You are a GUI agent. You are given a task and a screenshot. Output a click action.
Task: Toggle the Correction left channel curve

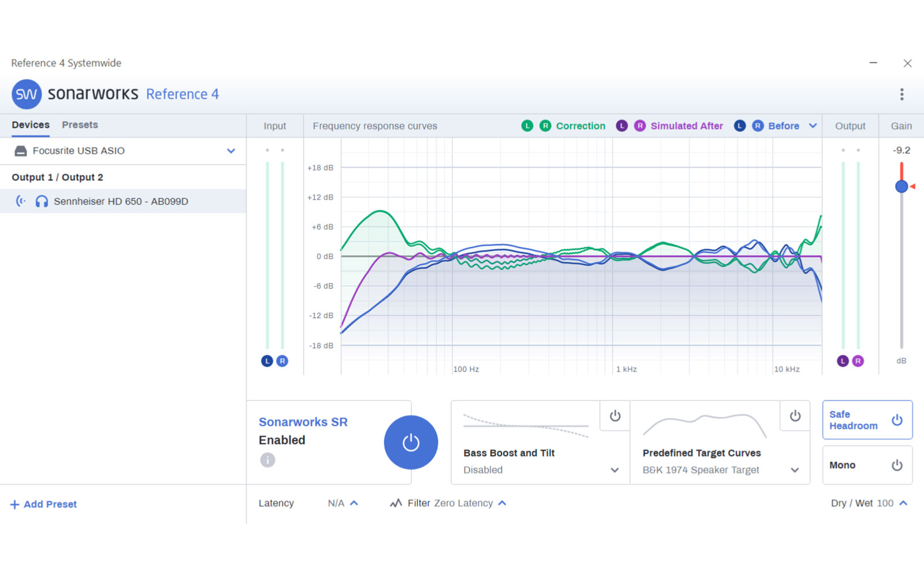[527, 125]
